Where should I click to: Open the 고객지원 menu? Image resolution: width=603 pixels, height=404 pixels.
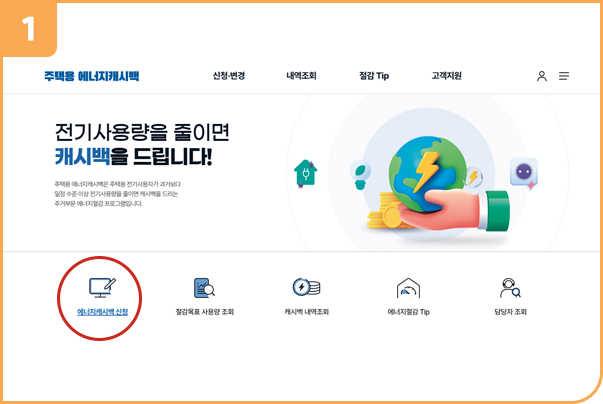tap(446, 76)
